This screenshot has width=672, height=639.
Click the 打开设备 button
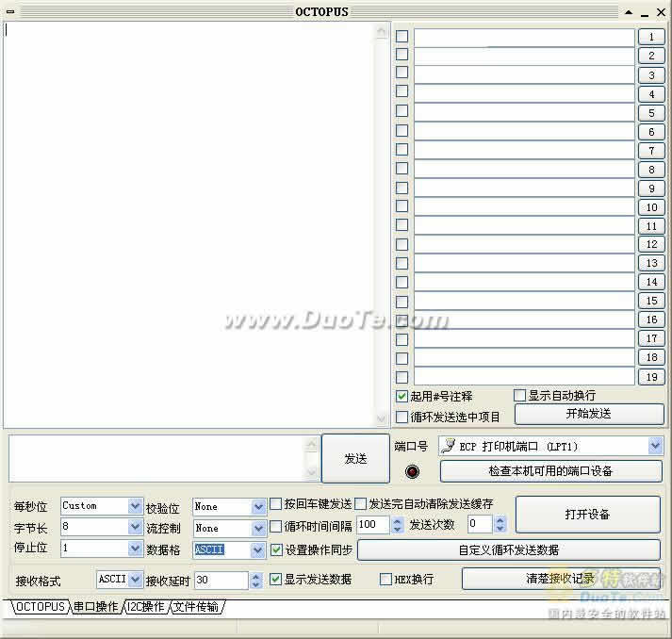587,515
